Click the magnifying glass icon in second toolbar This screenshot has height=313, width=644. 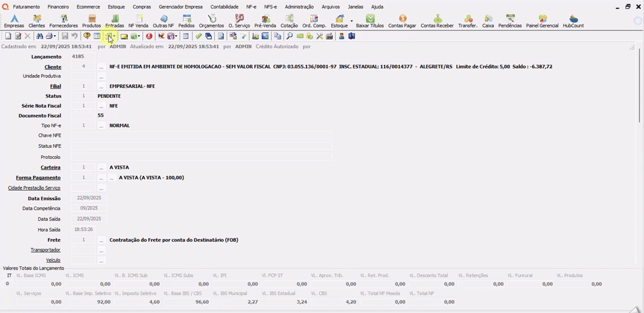(289, 37)
